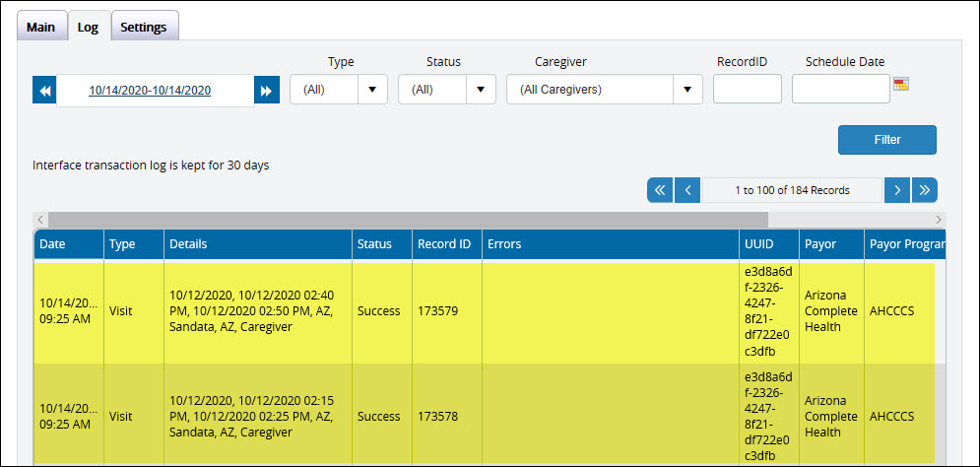This screenshot has width=980, height=467.
Task: Jump to first page of records
Action: [x=659, y=190]
